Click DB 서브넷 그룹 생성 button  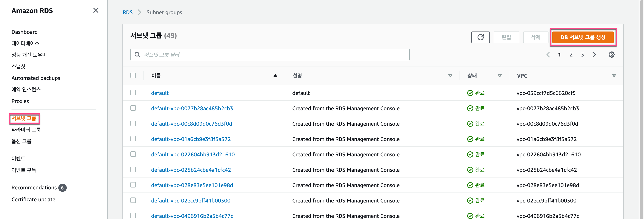click(583, 37)
